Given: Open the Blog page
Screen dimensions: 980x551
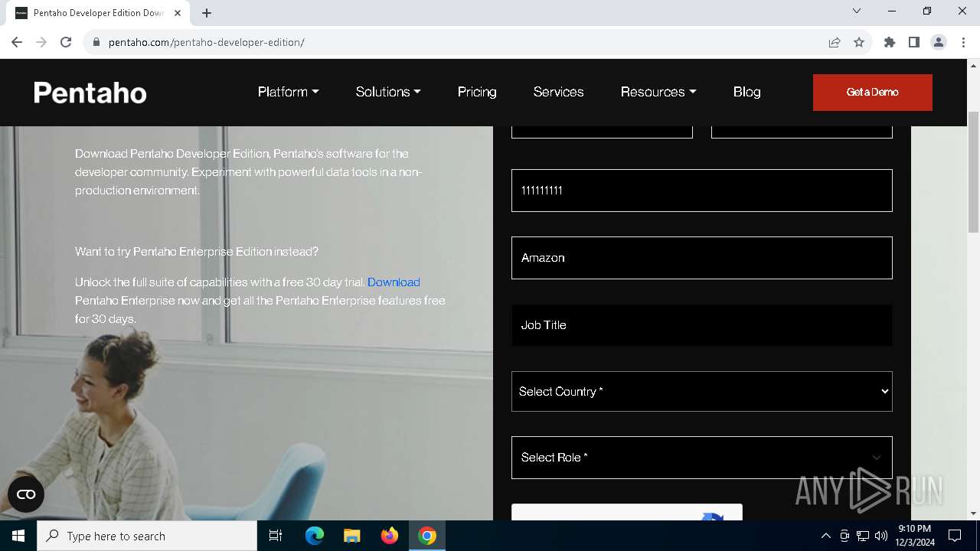Looking at the screenshot, I should pyautogui.click(x=746, y=92).
